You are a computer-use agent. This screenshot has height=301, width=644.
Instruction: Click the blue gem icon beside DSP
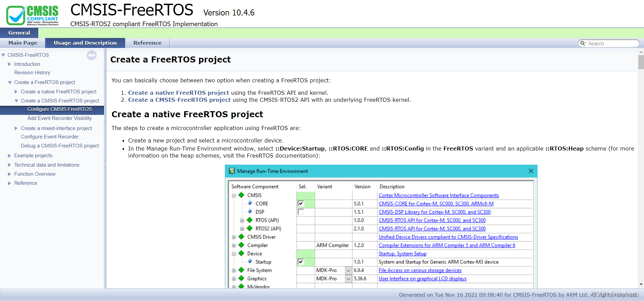tap(250, 212)
